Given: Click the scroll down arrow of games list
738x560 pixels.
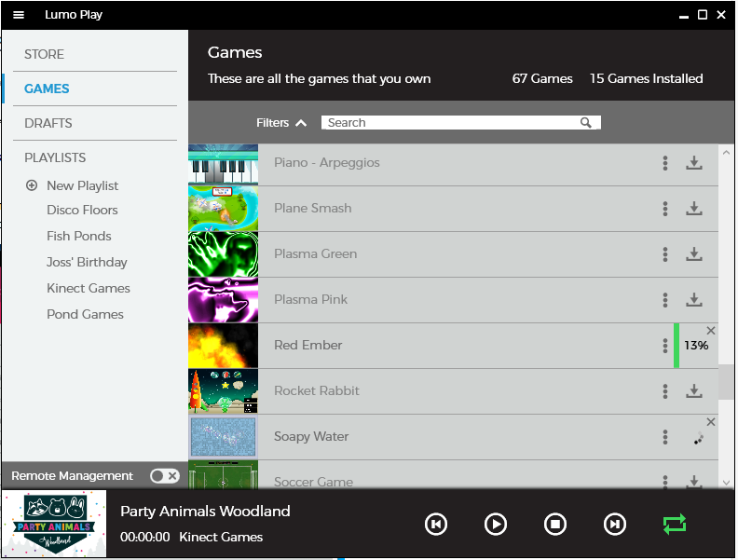Looking at the screenshot, I should [x=726, y=483].
